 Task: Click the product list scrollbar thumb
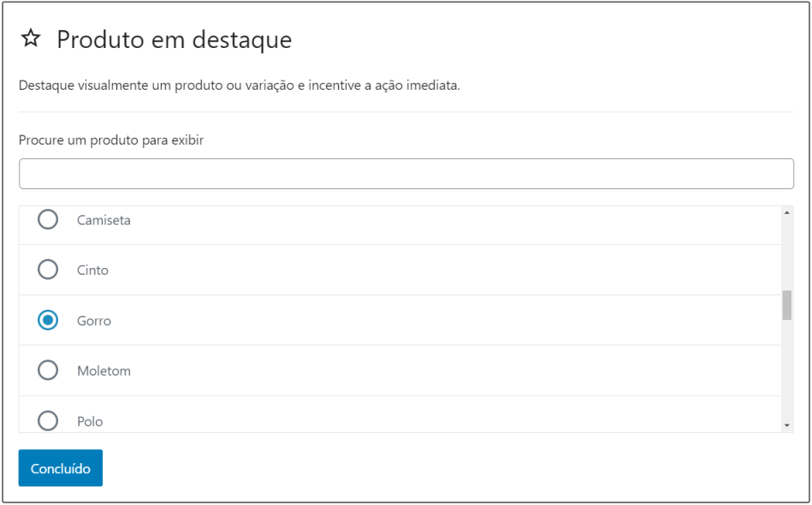pyautogui.click(x=786, y=306)
